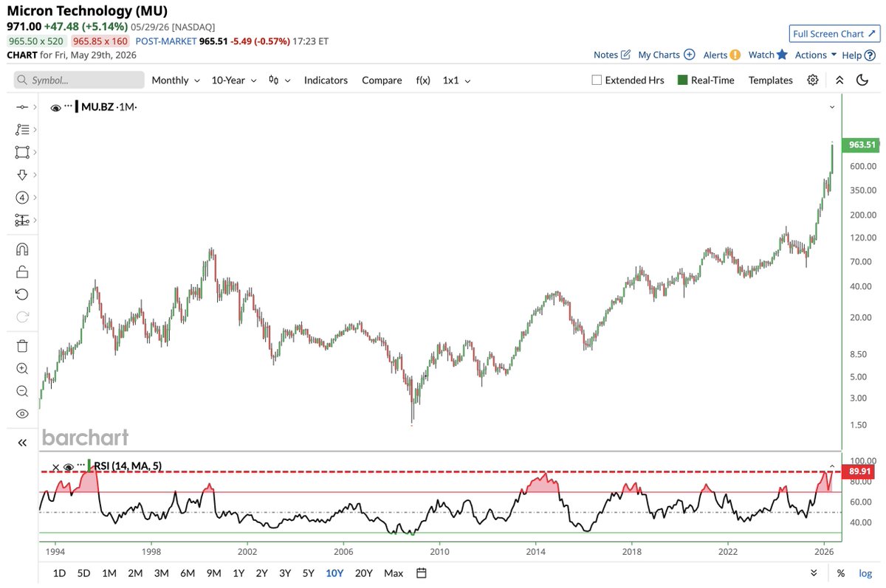The image size is (886, 588).
Task: Open the circled number 4 annotation tool
Action: coord(22,198)
